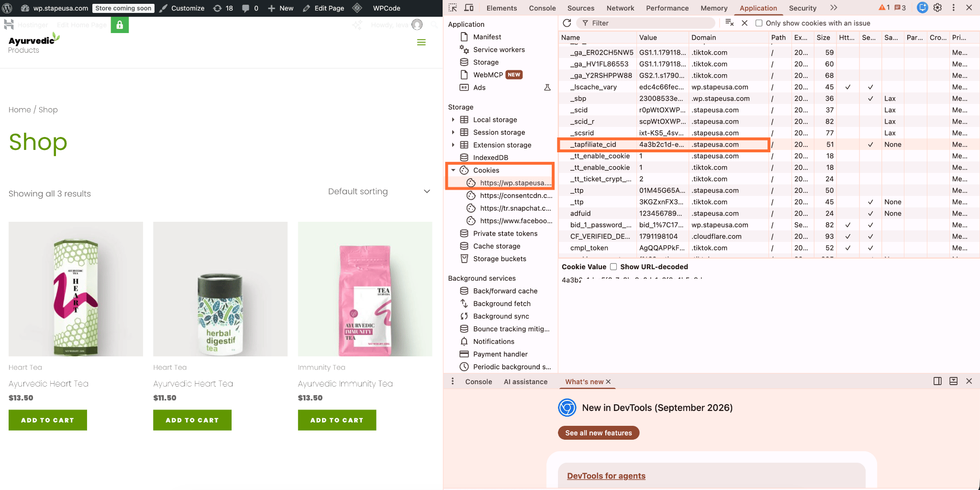Image resolution: width=980 pixels, height=490 pixels.
Task: Sort cookies by the Domain column header
Action: click(727, 37)
